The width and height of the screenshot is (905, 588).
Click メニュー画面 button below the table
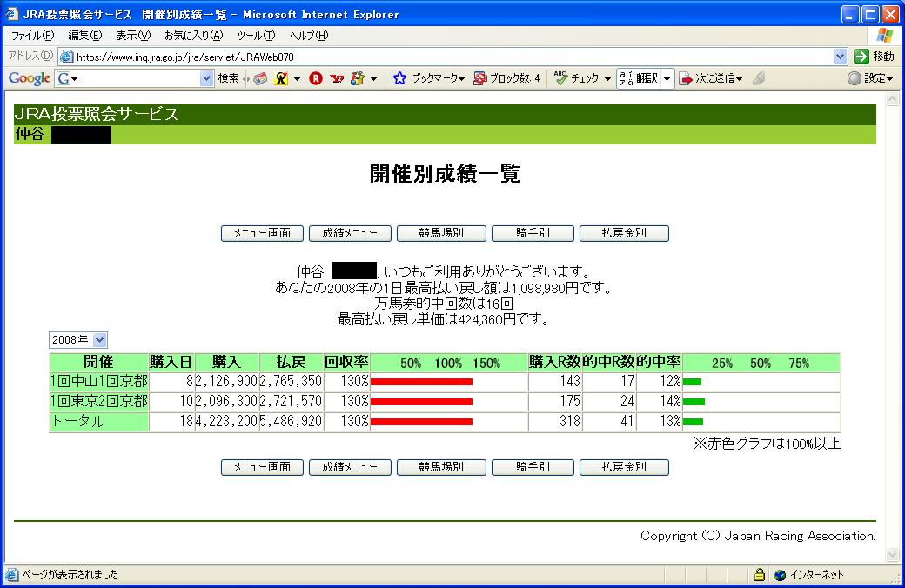[x=262, y=467]
